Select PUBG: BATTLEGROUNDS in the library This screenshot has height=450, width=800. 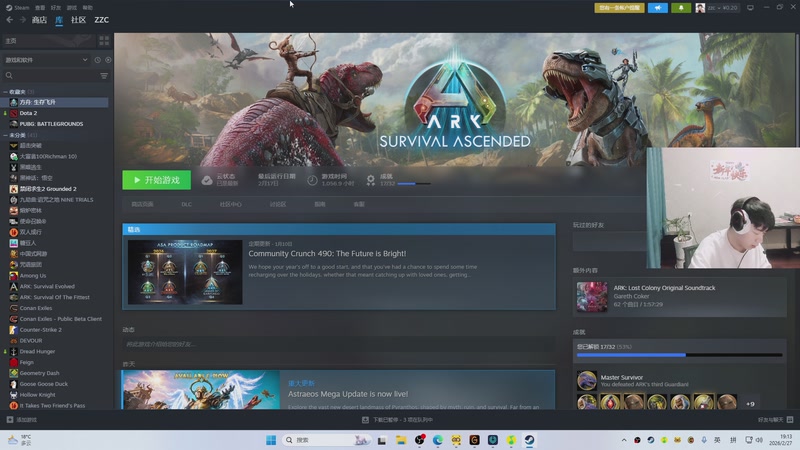click(51, 124)
